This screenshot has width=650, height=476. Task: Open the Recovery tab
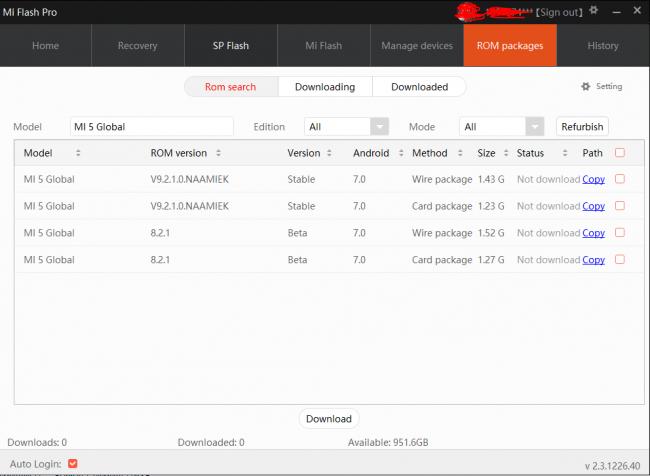(x=138, y=45)
